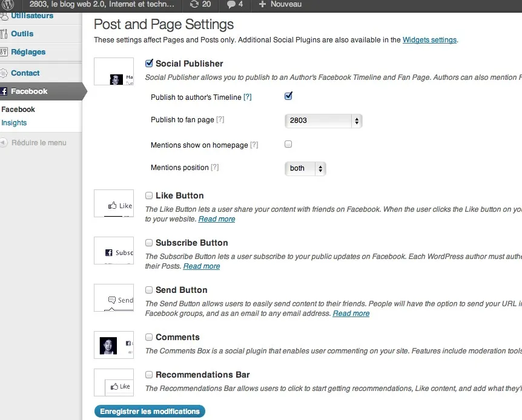
Task: Enable the Like Button checkbox
Action: coord(149,195)
